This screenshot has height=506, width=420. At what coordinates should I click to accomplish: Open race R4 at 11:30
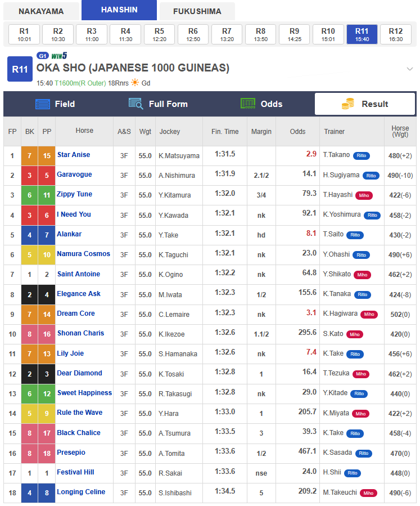point(125,34)
